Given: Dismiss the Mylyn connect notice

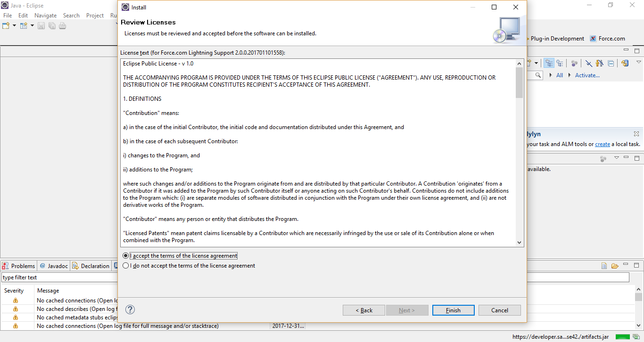Looking at the screenshot, I should coord(636,134).
